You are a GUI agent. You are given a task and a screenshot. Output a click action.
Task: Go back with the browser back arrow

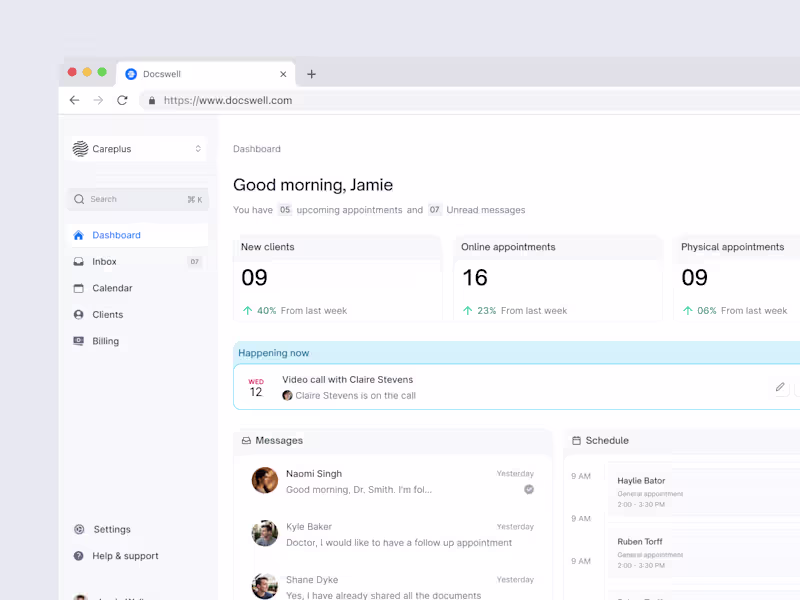click(x=74, y=100)
